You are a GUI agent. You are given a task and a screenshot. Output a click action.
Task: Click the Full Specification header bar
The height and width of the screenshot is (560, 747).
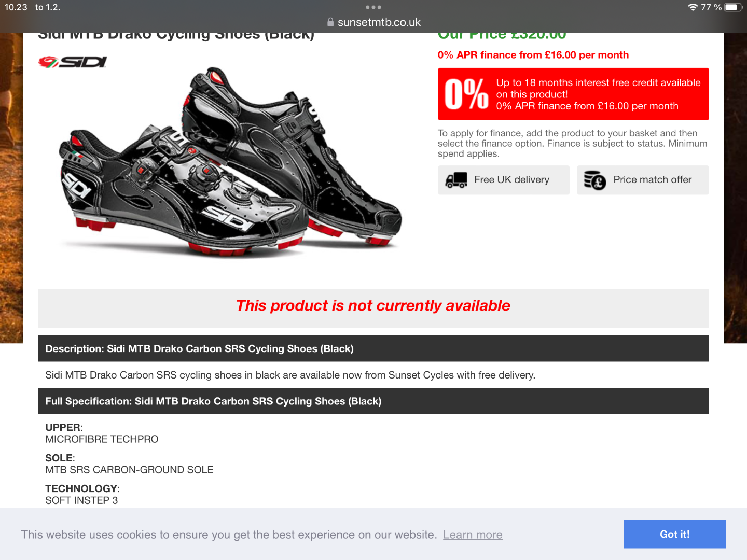click(x=374, y=401)
